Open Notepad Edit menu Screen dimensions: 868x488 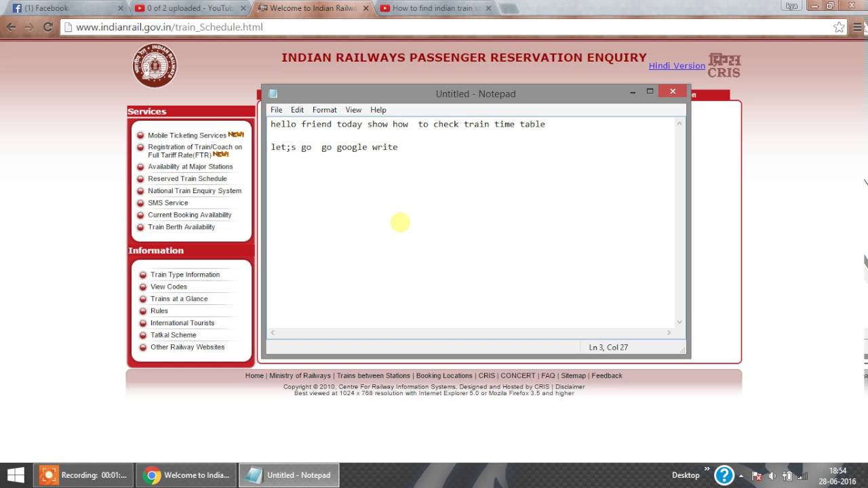tap(297, 110)
